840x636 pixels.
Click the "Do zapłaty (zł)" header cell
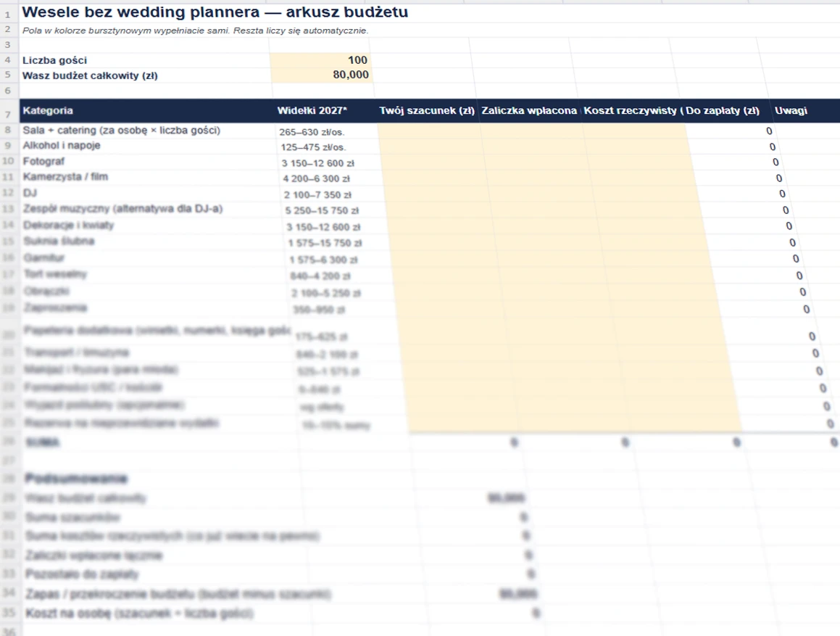click(x=725, y=110)
